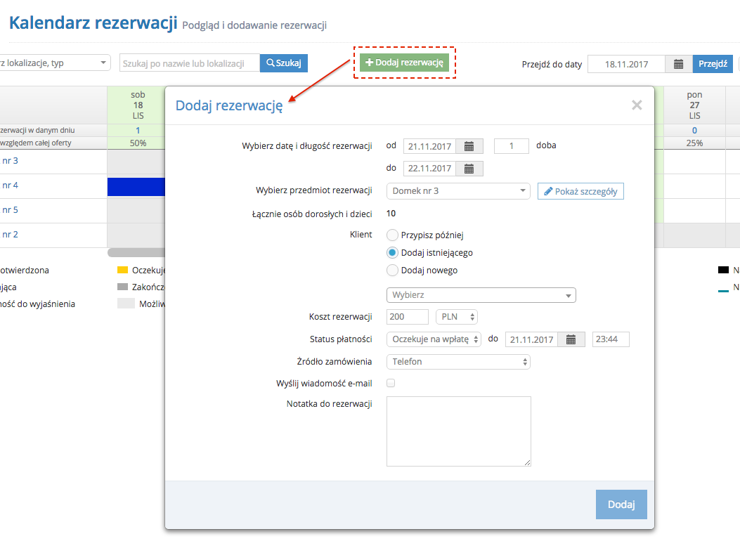Screen dimensions: 740x560
Task: Select 'Przypisz później' client option
Action: [x=393, y=235]
